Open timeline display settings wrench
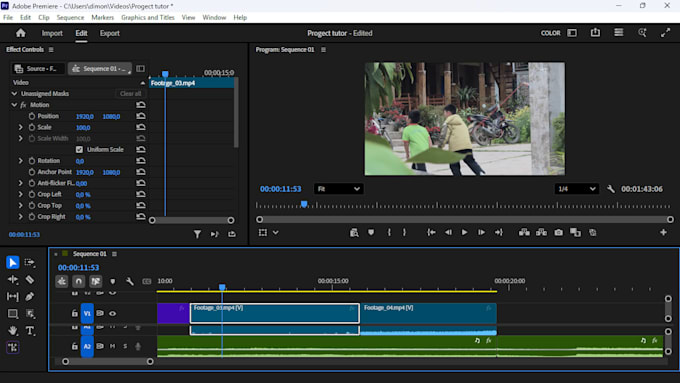This screenshot has width=680, height=383. tap(129, 282)
